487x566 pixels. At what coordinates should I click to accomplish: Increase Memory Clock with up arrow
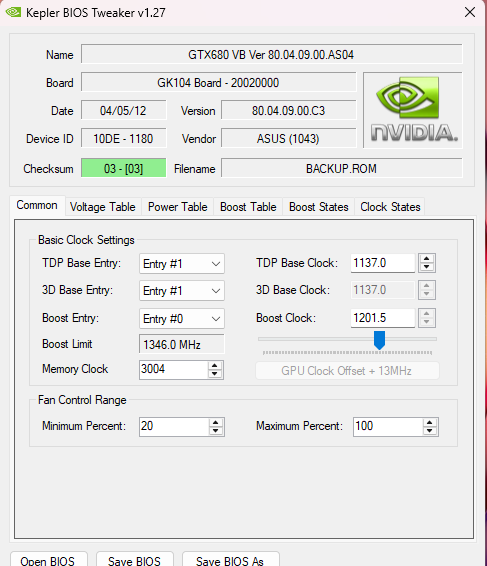click(215, 365)
